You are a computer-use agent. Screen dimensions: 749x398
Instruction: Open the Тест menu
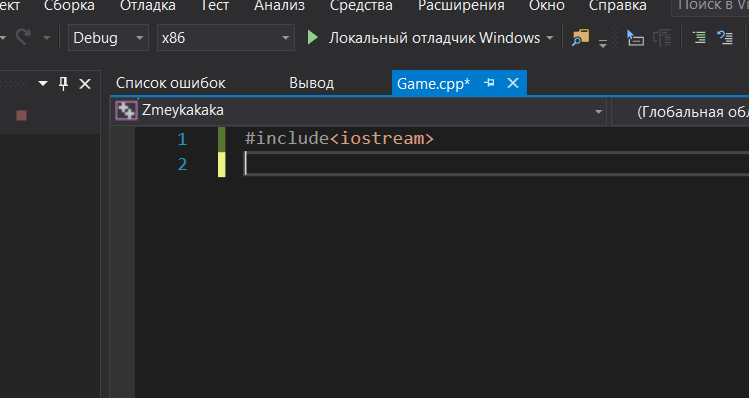pos(214,6)
